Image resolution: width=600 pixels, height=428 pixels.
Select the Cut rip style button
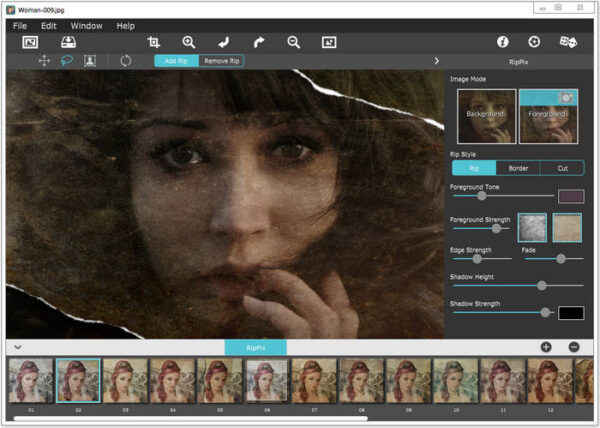(x=561, y=168)
